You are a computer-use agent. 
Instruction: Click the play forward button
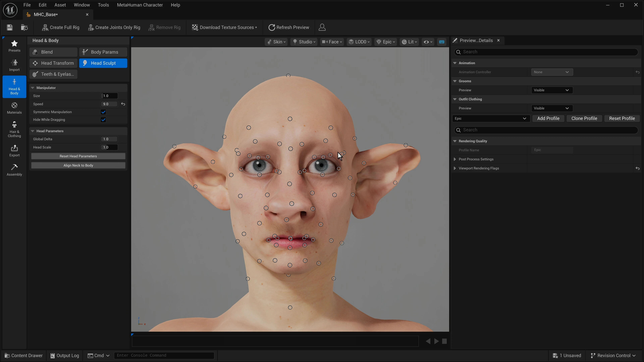(x=437, y=341)
